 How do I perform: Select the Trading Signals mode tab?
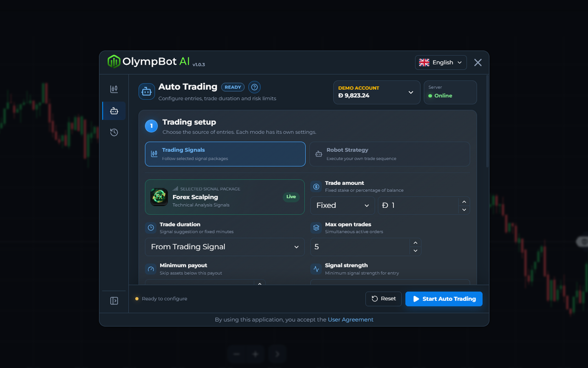click(x=225, y=154)
